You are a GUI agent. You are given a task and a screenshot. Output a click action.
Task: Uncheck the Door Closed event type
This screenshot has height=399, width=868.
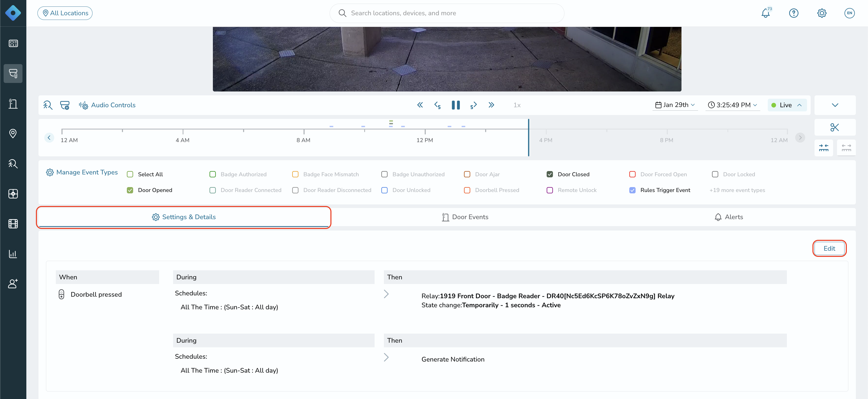pos(549,174)
